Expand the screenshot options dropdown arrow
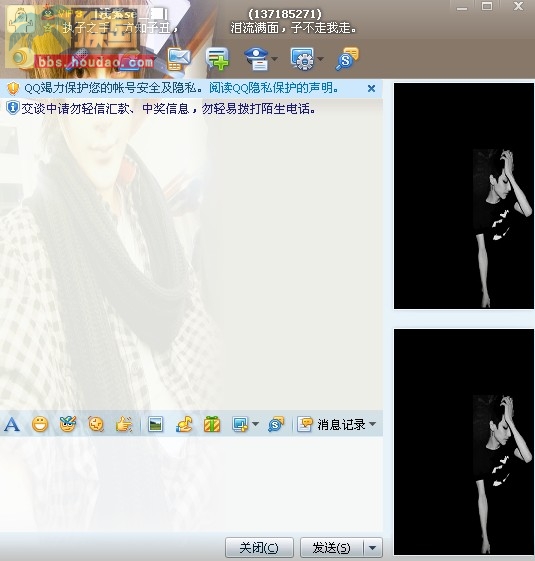 [x=256, y=424]
